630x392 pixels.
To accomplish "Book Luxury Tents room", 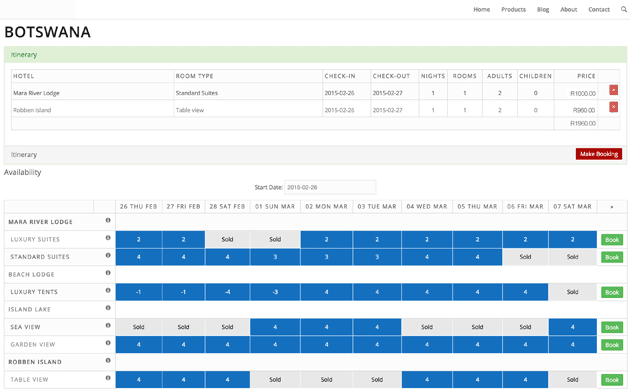I will click(612, 292).
